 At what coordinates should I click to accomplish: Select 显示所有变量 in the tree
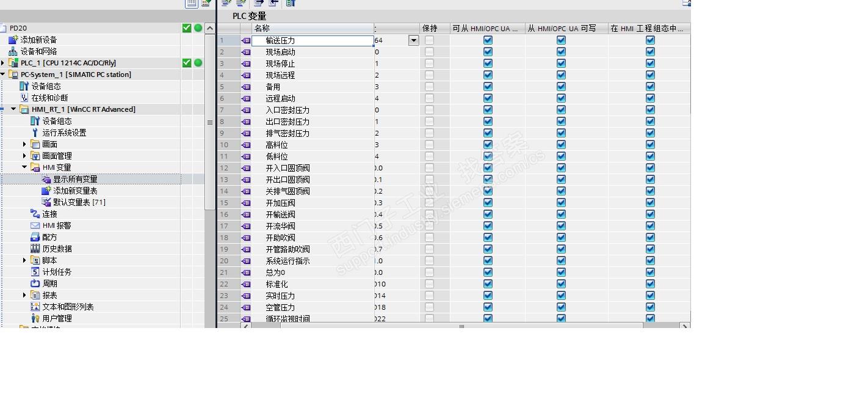75,179
